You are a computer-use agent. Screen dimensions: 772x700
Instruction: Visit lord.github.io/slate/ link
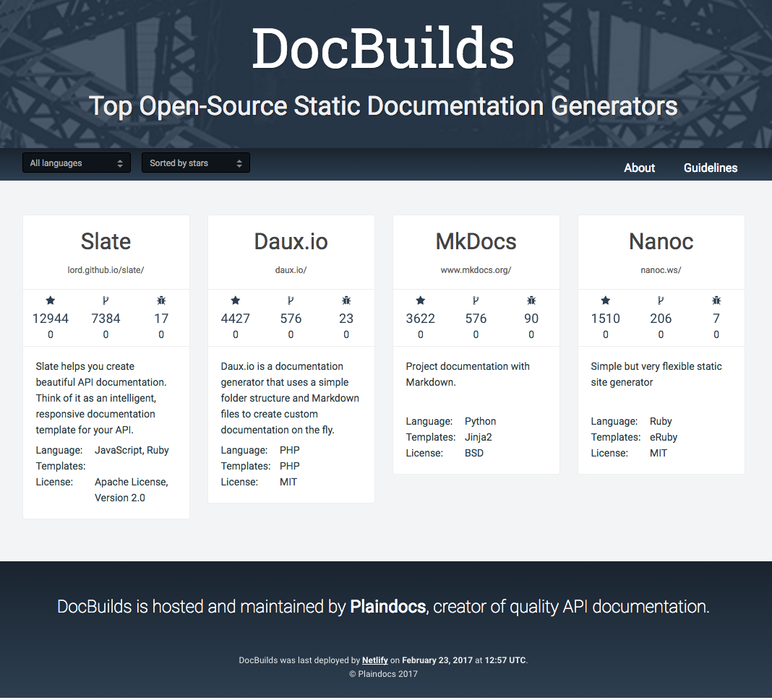coord(106,270)
